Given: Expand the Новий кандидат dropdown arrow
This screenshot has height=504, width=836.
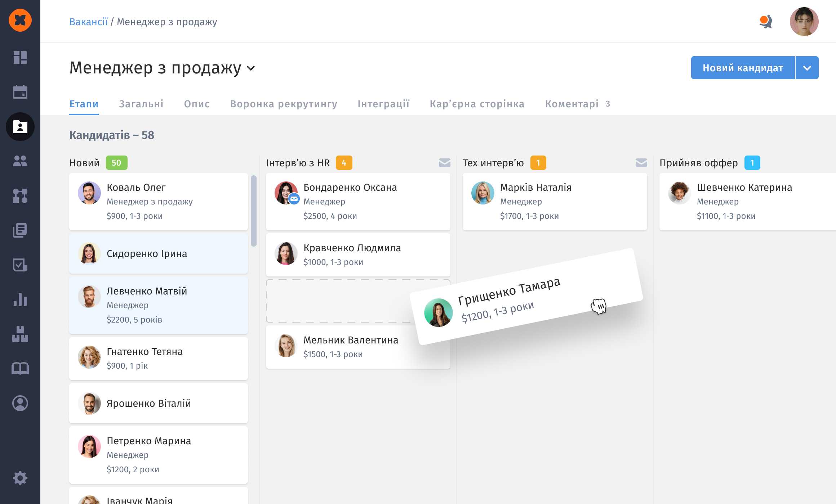Looking at the screenshot, I should pyautogui.click(x=807, y=68).
